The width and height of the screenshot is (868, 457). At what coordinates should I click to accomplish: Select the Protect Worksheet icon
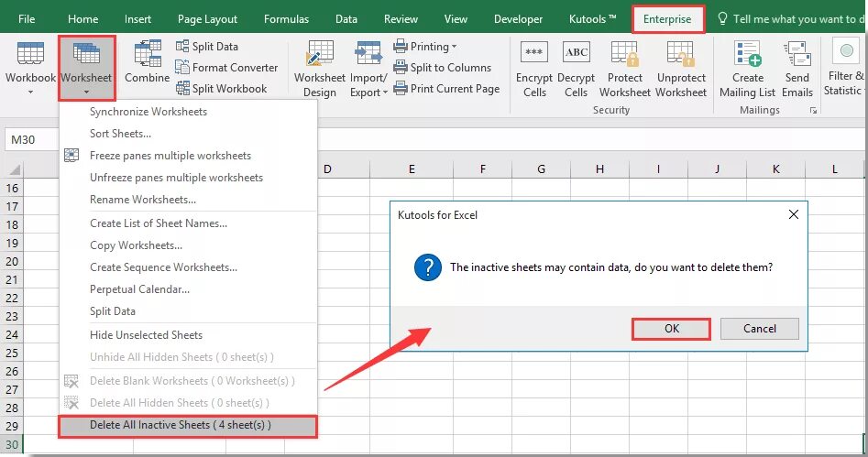pos(624,53)
